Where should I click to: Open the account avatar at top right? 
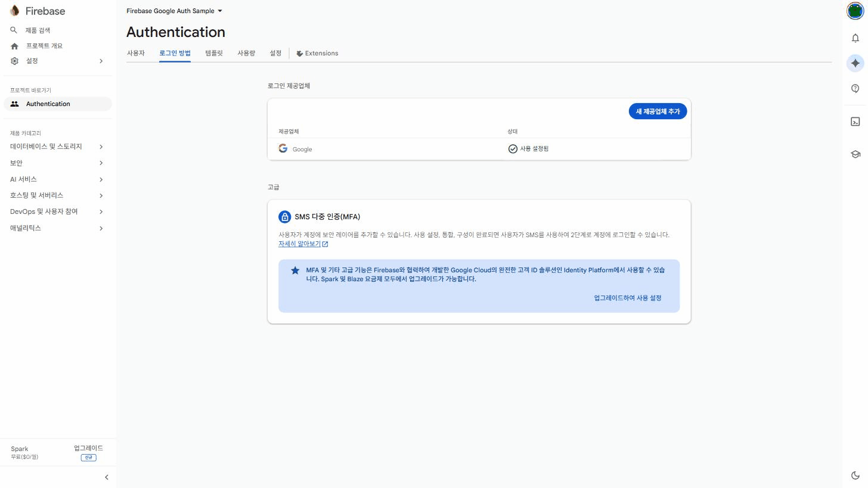tap(855, 11)
